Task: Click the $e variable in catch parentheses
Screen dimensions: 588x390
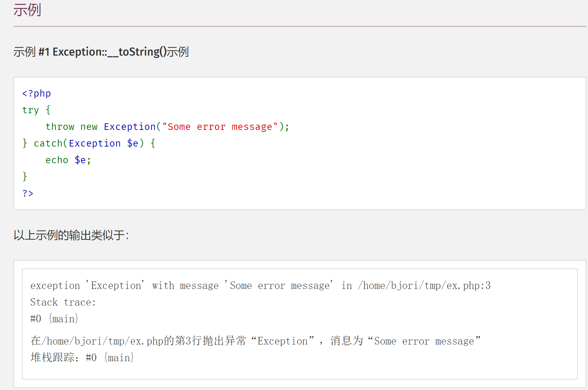Action: tap(133, 143)
